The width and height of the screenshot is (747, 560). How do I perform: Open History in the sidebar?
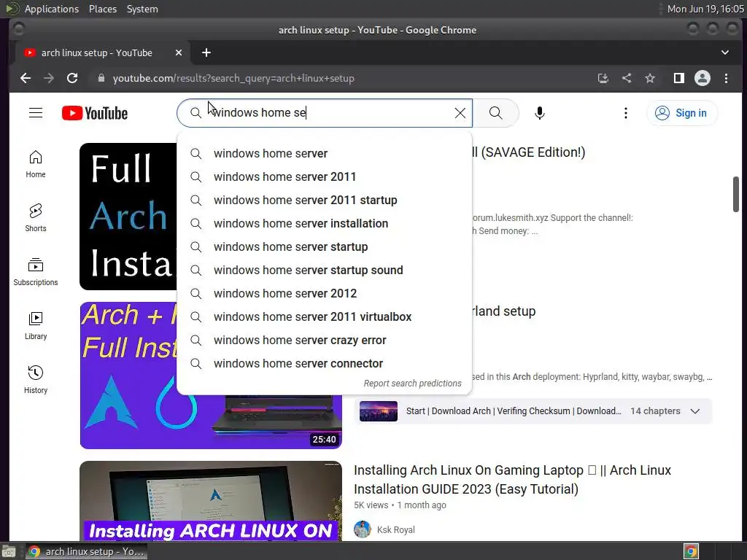click(36, 379)
